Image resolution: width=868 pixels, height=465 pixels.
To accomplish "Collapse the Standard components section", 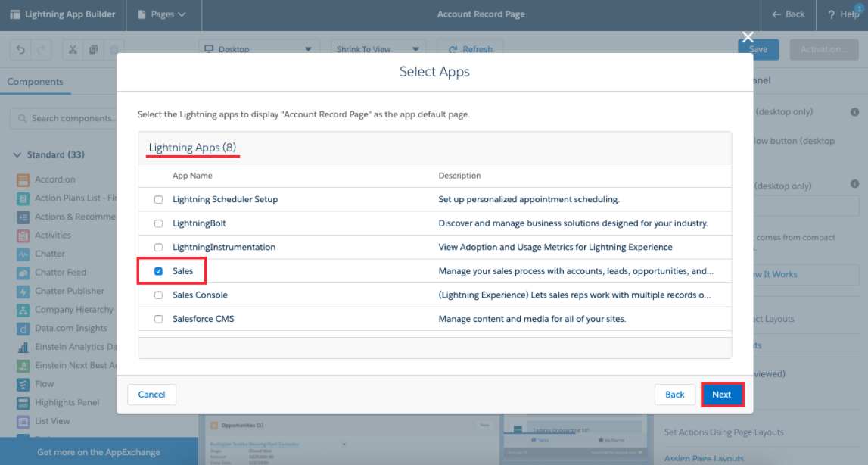I will click(17, 154).
